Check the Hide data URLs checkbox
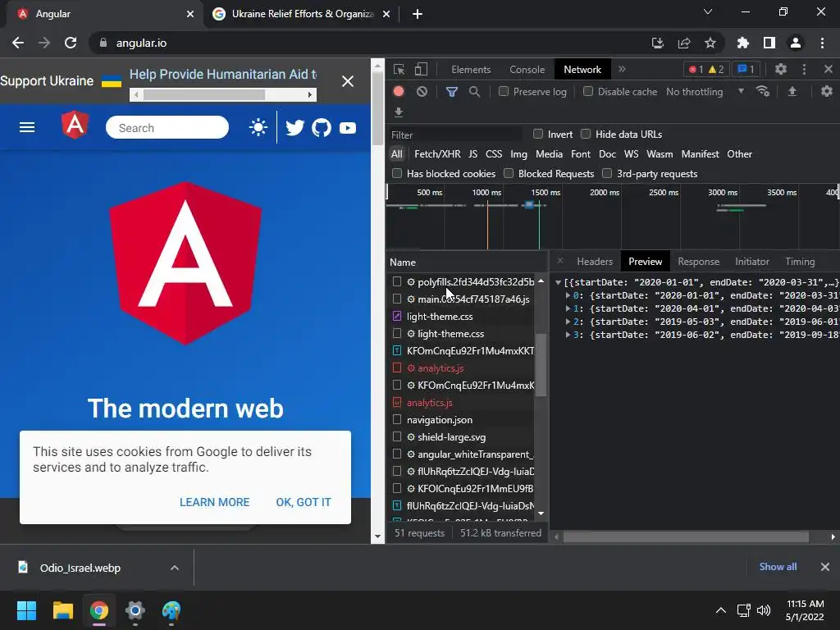Image resolution: width=840 pixels, height=630 pixels. [x=586, y=134]
